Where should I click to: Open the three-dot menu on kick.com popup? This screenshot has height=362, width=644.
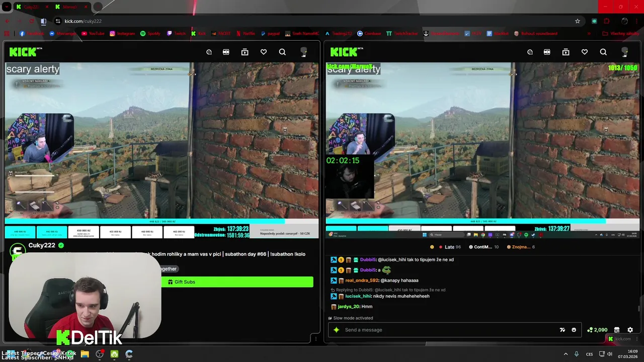coord(636,339)
